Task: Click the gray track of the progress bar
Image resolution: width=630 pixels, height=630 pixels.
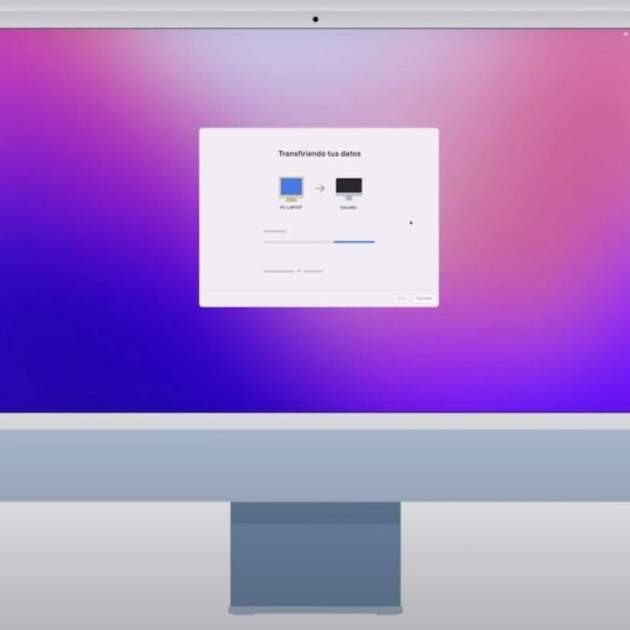Action: click(298, 241)
